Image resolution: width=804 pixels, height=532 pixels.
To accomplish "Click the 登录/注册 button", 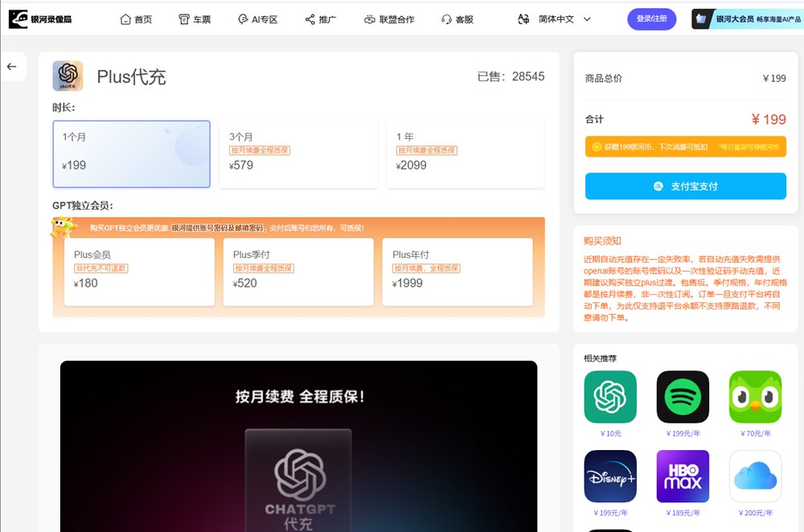I will (650, 18).
